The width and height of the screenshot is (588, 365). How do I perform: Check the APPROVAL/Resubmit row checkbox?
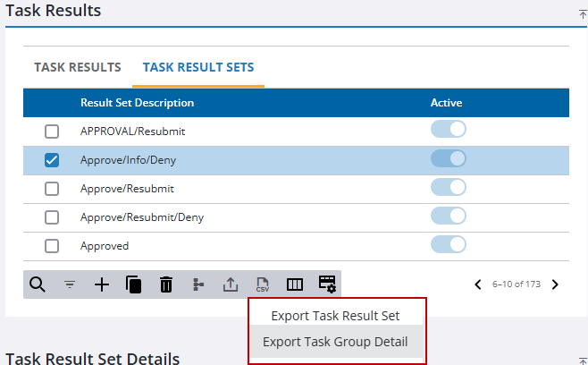(x=52, y=132)
